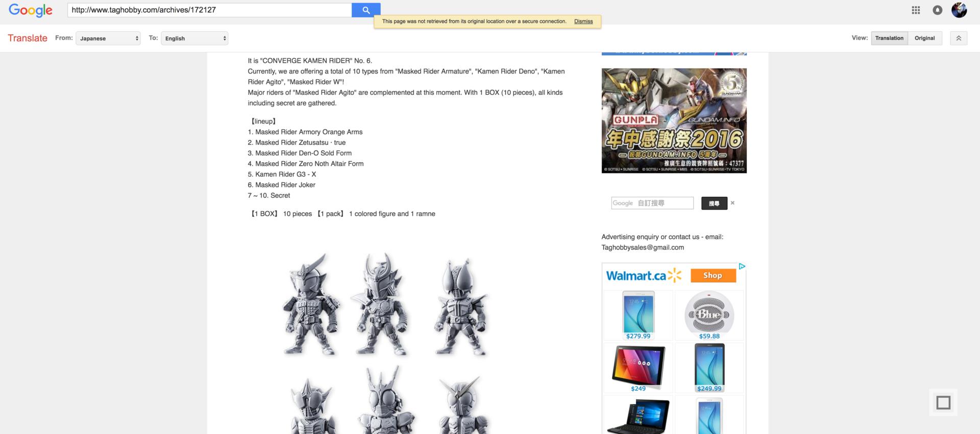Click the dark search button in sidebar
Viewport: 980px width, 434px height.
tap(714, 203)
